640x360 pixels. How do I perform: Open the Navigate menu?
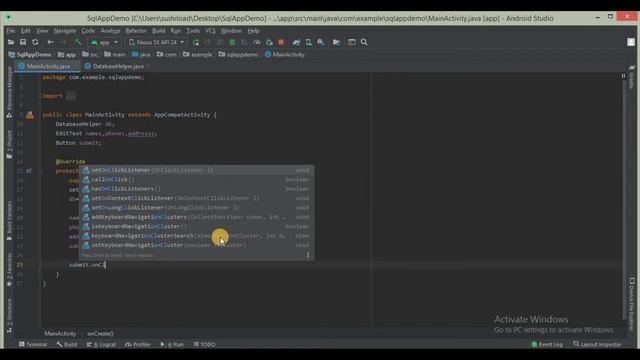[64, 31]
